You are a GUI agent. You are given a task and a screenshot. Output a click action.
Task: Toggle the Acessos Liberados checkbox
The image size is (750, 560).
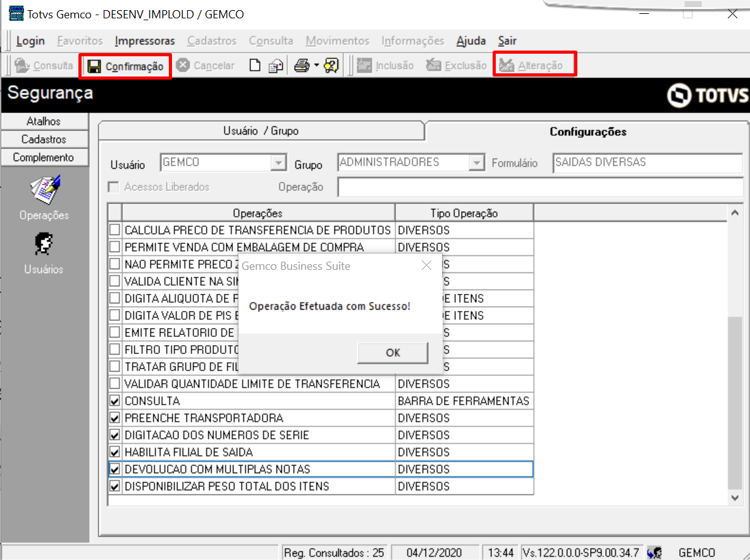pos(113,186)
